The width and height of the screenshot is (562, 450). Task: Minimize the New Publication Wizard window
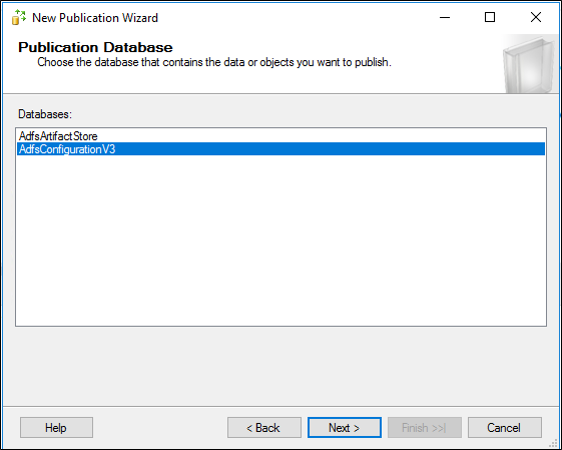pyautogui.click(x=445, y=17)
